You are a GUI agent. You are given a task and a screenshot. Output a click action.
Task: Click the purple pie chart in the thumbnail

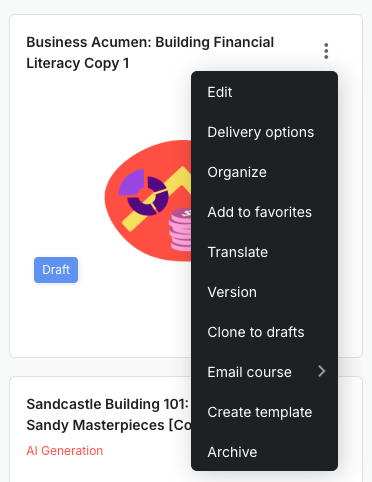click(144, 192)
